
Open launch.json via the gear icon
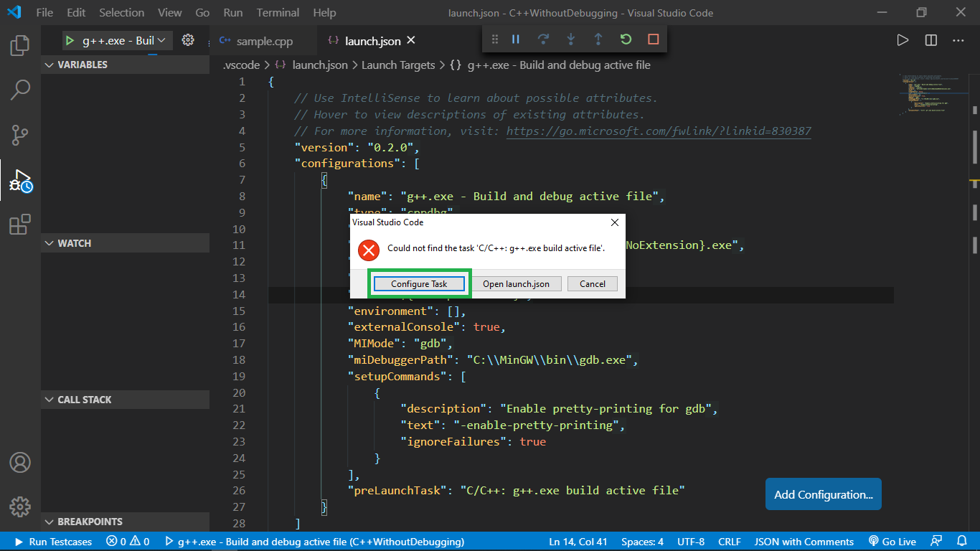click(188, 40)
